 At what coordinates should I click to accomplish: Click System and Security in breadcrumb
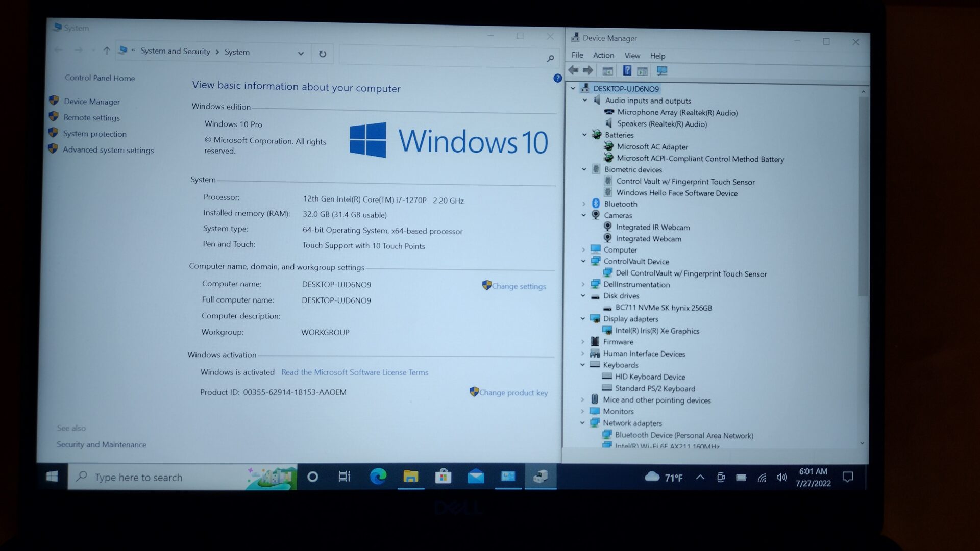175,51
